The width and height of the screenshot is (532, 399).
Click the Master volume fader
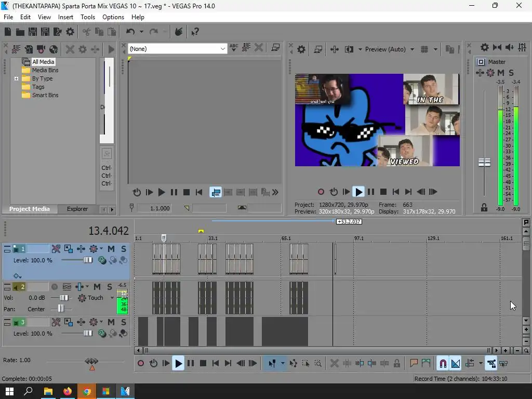tap(484, 163)
